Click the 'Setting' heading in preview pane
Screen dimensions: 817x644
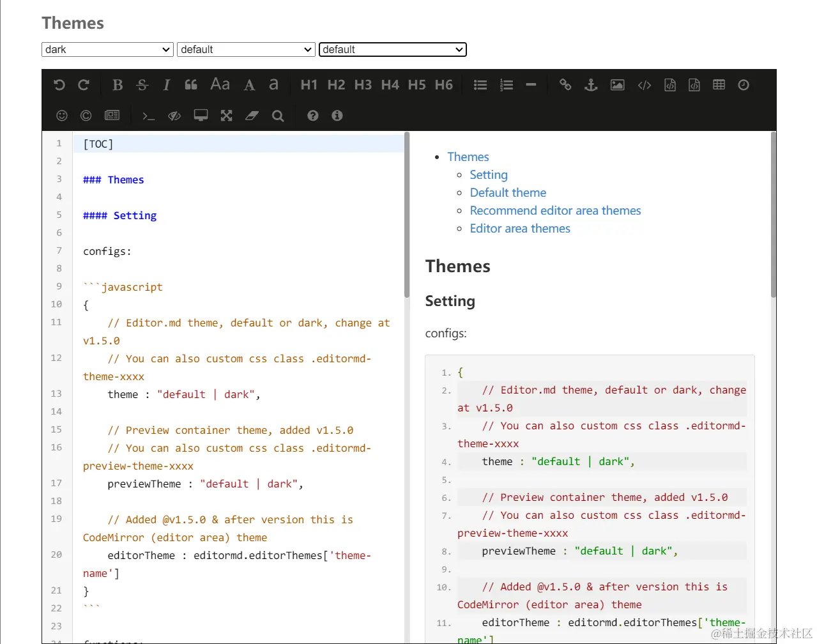tap(450, 301)
